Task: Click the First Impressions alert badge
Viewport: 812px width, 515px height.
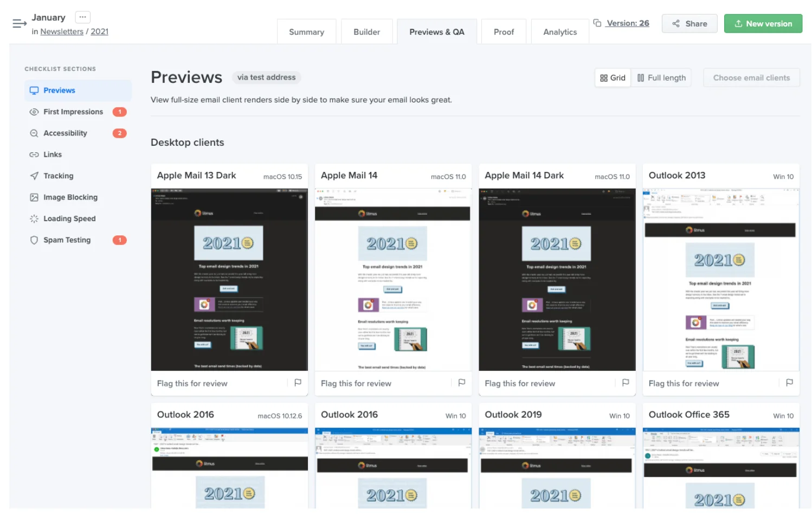Action: [x=120, y=112]
